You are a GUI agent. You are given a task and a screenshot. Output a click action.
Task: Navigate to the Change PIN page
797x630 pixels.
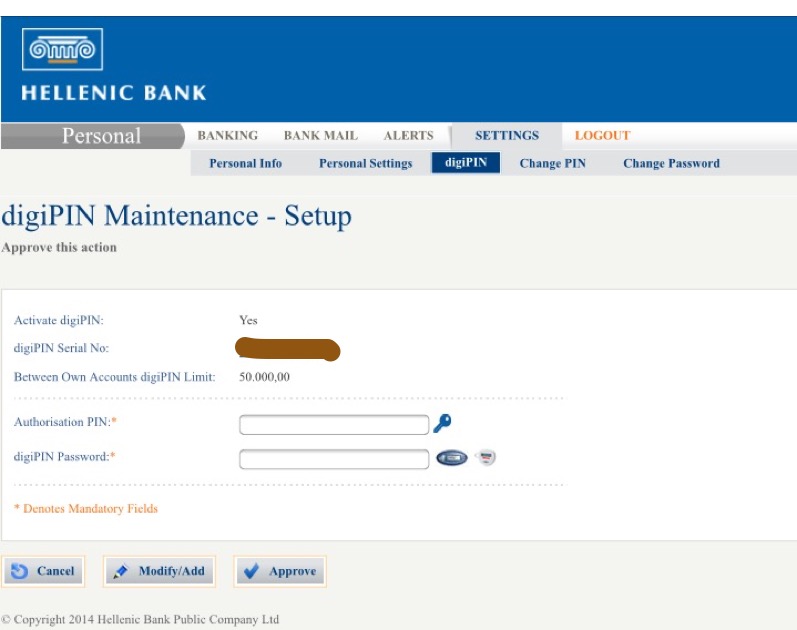click(552, 164)
